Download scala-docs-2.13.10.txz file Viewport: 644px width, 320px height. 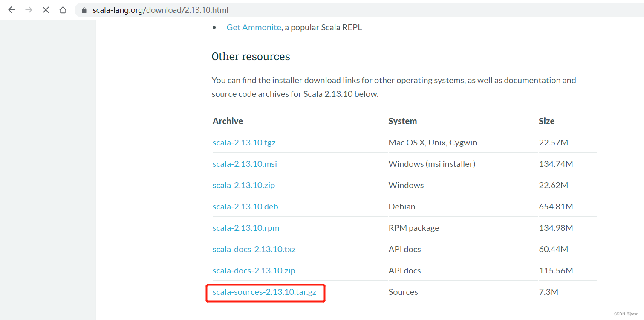254,249
